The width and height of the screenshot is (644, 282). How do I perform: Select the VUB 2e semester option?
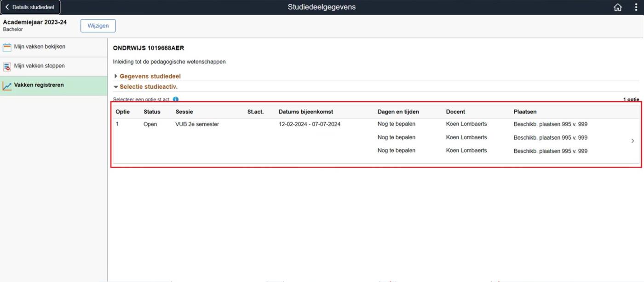(197, 124)
